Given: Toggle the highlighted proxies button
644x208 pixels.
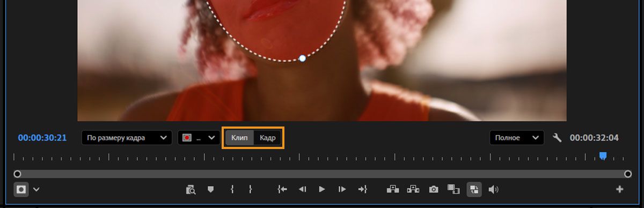Looking at the screenshot, I should [x=474, y=189].
